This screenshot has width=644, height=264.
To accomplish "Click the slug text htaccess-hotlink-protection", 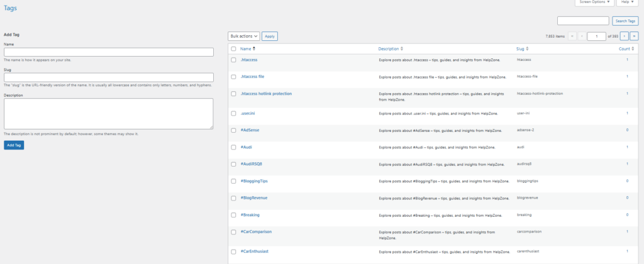I will (540, 94).
